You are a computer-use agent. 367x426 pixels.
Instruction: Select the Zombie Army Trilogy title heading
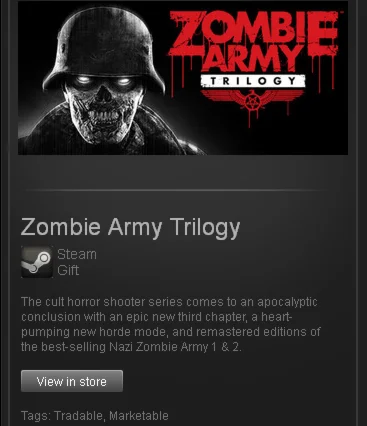coord(130,227)
